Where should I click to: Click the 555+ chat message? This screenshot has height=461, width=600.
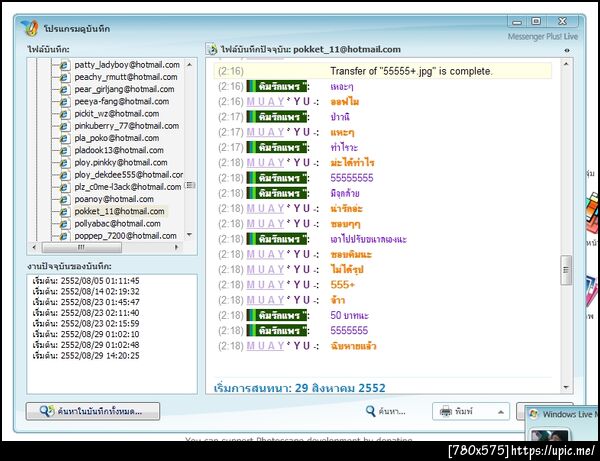(x=342, y=285)
